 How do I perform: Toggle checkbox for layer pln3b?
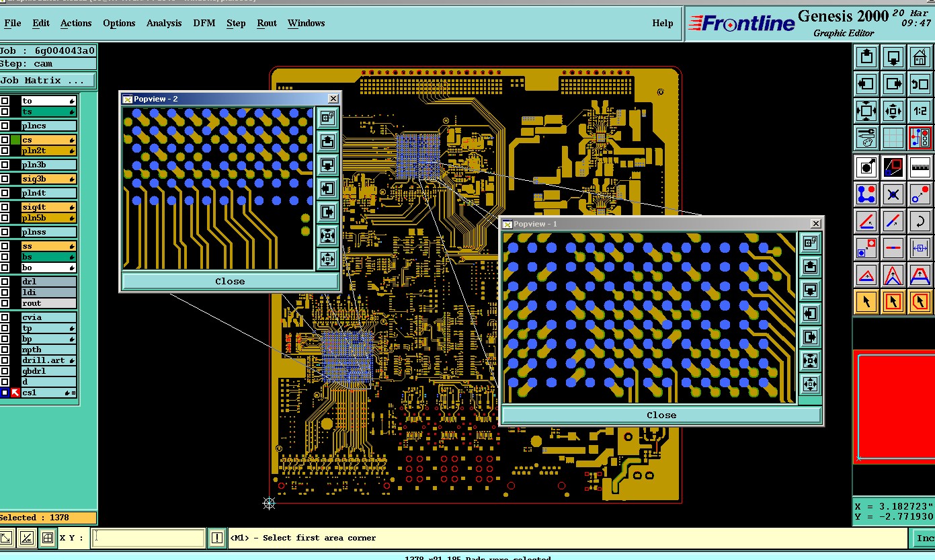5,165
